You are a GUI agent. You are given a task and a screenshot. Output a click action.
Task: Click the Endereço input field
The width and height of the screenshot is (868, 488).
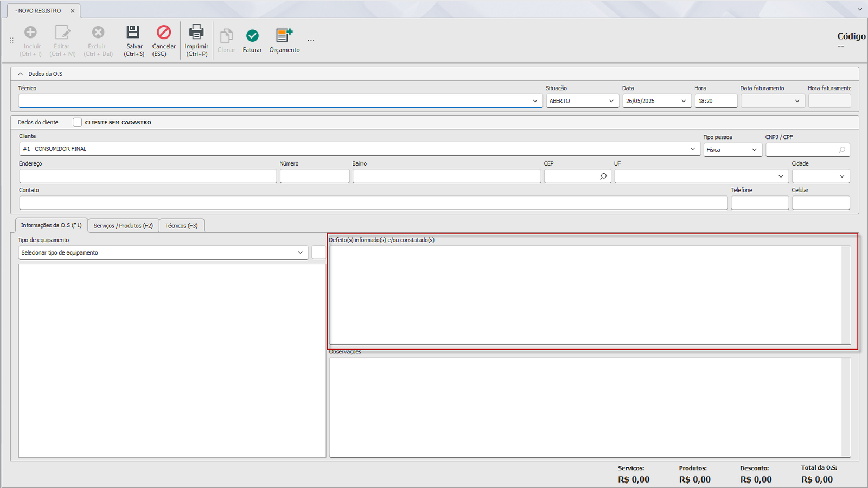coord(148,176)
